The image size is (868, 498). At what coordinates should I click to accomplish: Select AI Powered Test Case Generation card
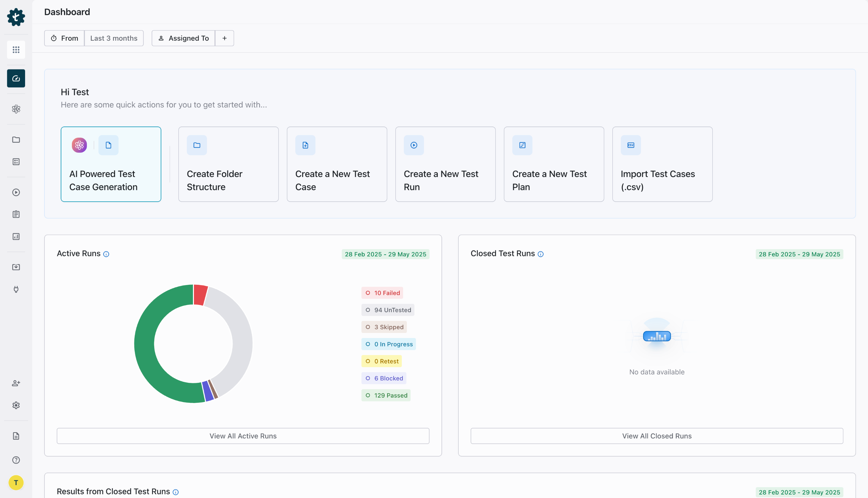point(111,164)
